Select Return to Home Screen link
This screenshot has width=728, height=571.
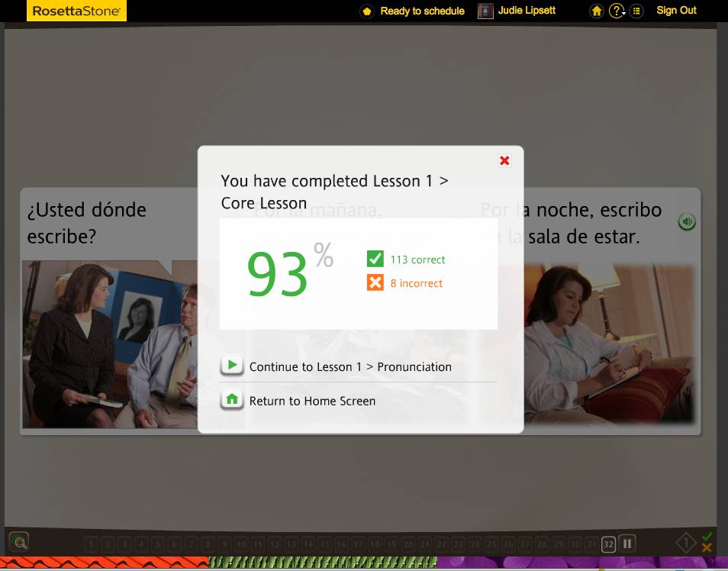(312, 401)
